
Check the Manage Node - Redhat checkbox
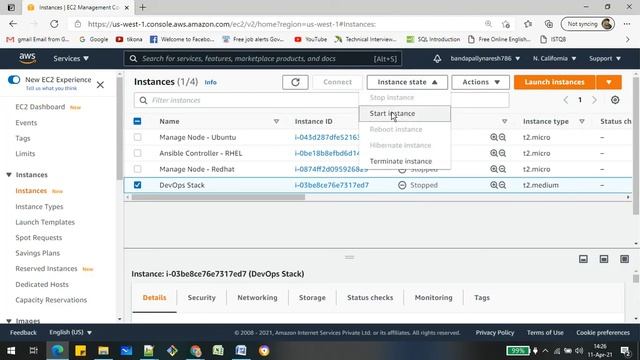point(138,169)
